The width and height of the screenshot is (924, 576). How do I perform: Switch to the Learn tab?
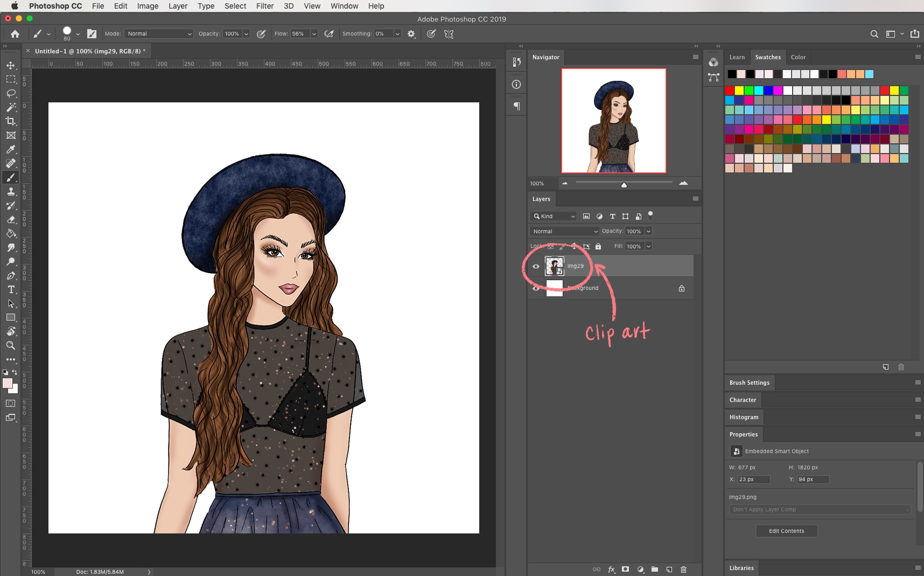(x=737, y=57)
